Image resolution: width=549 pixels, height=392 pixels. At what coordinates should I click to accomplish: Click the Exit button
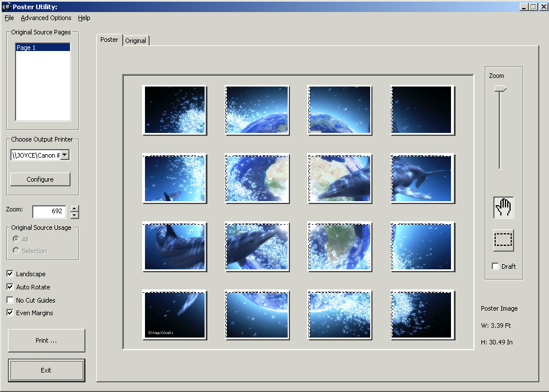click(x=46, y=370)
